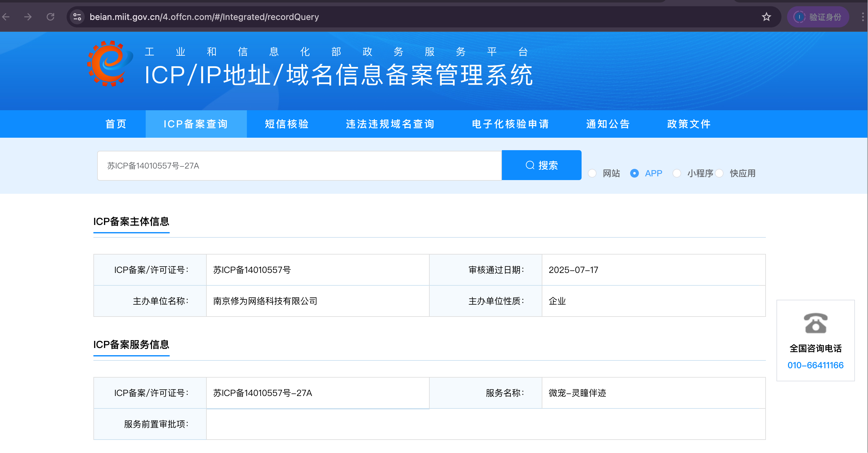Viewport: 868px width, 453px height.
Task: Open the 首页 navigation tab
Action: tap(116, 124)
